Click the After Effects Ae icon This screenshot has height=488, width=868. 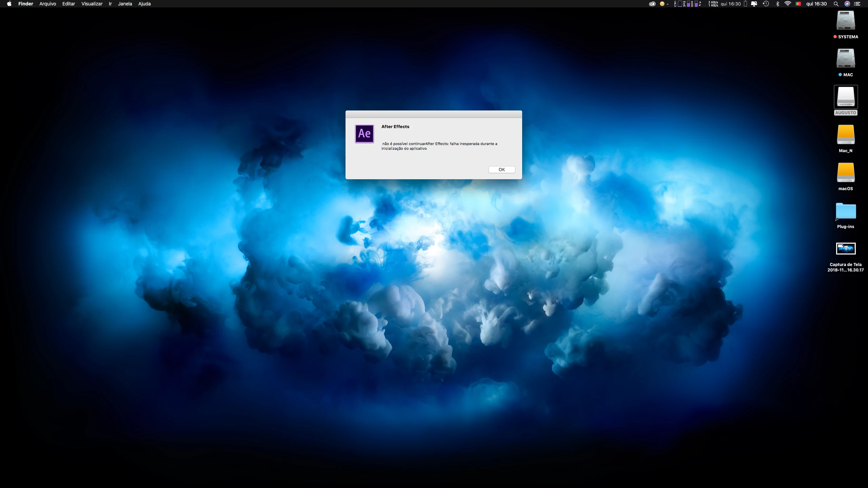(x=364, y=134)
